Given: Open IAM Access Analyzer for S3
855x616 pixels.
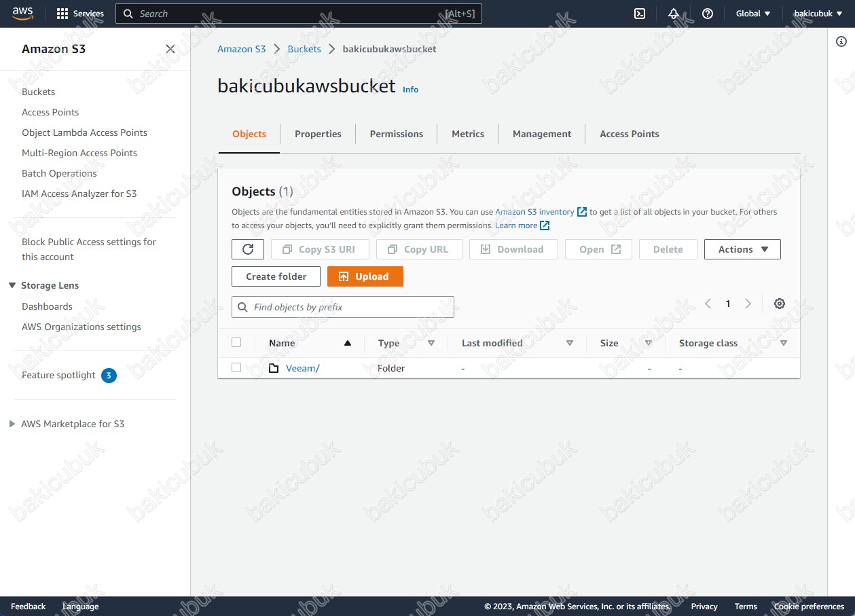Looking at the screenshot, I should pyautogui.click(x=79, y=194).
